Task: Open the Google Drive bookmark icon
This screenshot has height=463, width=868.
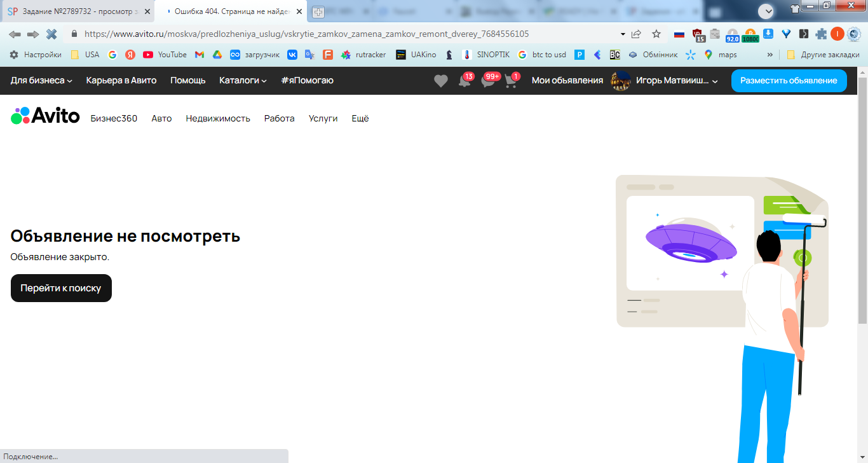Action: click(217, 55)
